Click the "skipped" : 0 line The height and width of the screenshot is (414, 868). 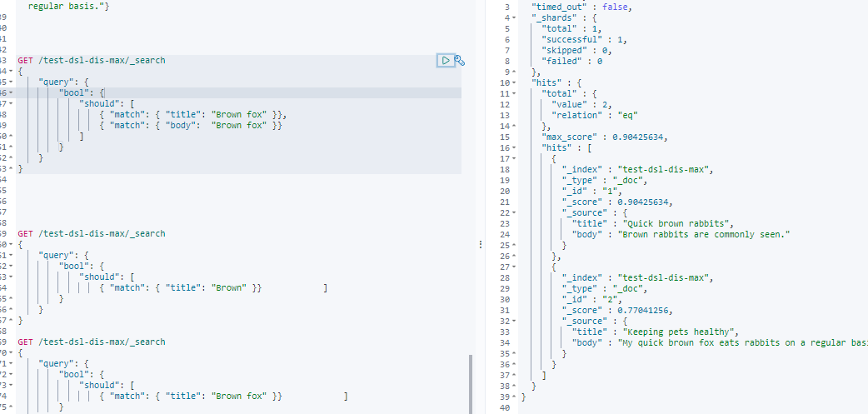576,50
